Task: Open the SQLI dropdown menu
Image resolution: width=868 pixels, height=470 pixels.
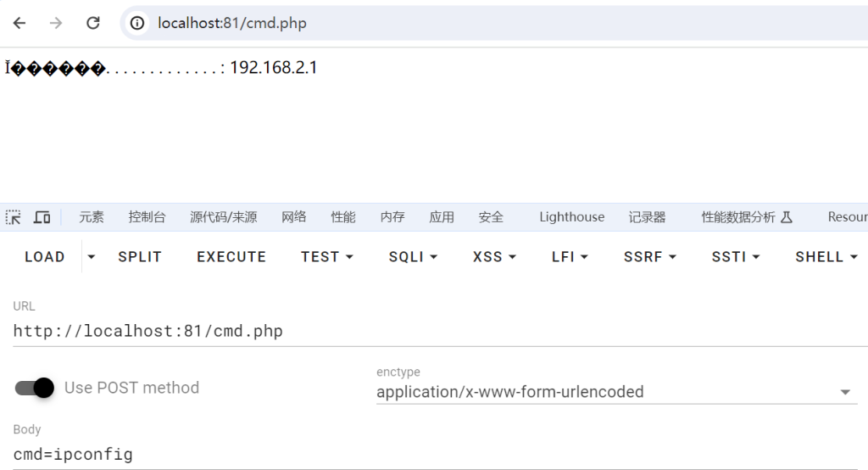Action: [413, 256]
